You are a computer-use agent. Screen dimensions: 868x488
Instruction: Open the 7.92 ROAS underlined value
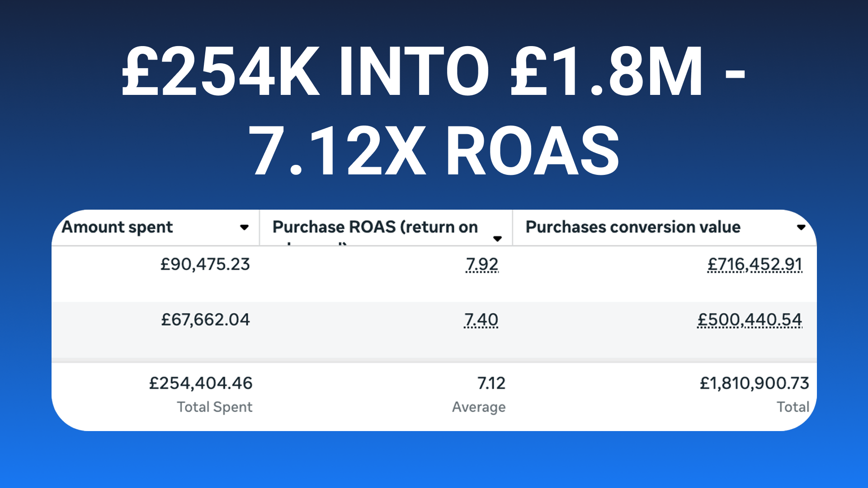[482, 264]
